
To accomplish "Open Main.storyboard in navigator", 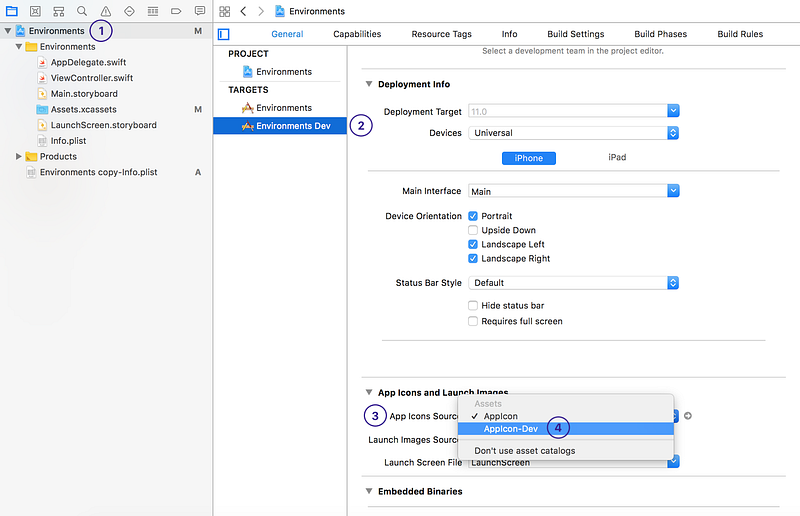I will click(84, 94).
